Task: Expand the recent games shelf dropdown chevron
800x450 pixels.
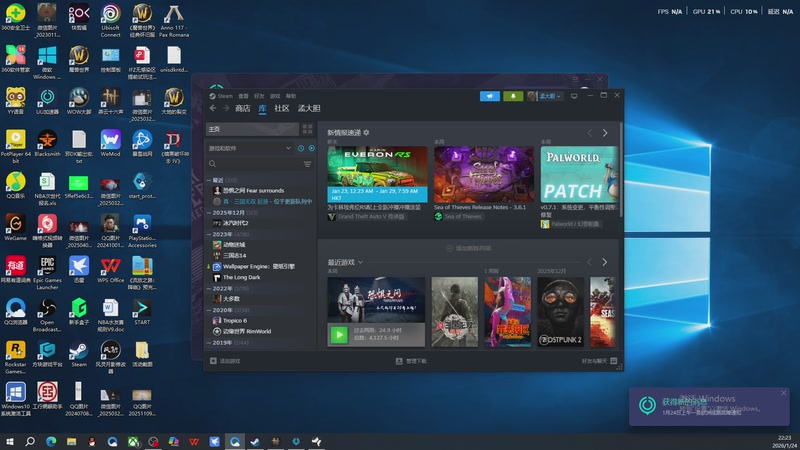Action: point(360,262)
